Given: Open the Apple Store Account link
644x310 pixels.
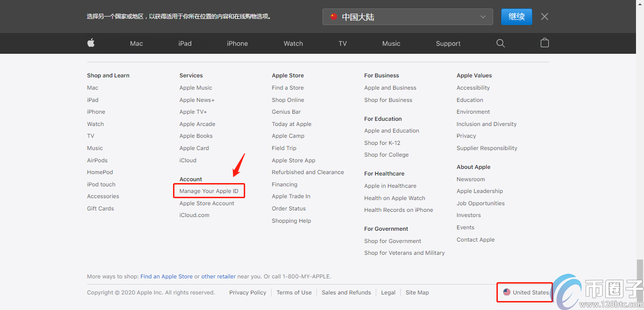Looking at the screenshot, I should 207,203.
